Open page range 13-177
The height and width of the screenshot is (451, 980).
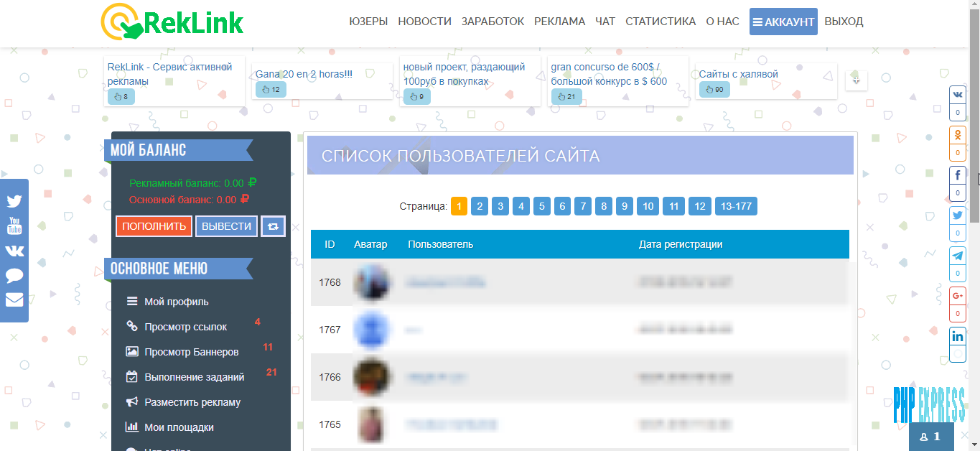coord(736,207)
